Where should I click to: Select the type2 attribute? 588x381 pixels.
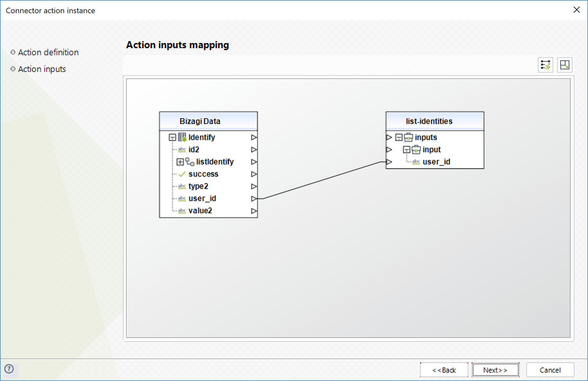(x=198, y=186)
